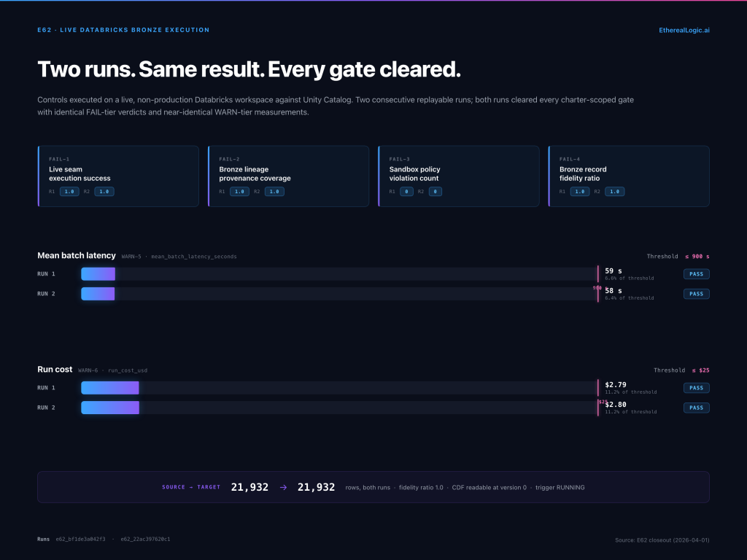Open the SOURCE → TARGET summary banner

coord(373,486)
